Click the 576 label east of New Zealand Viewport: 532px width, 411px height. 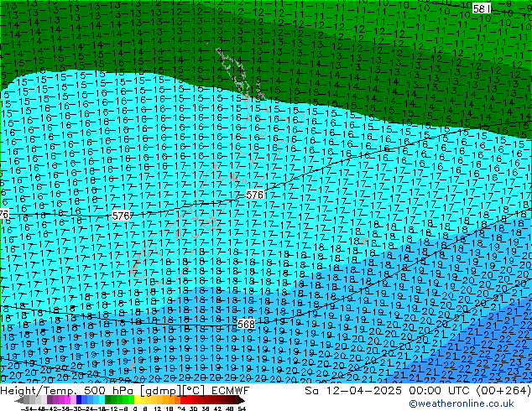pyautogui.click(x=255, y=195)
